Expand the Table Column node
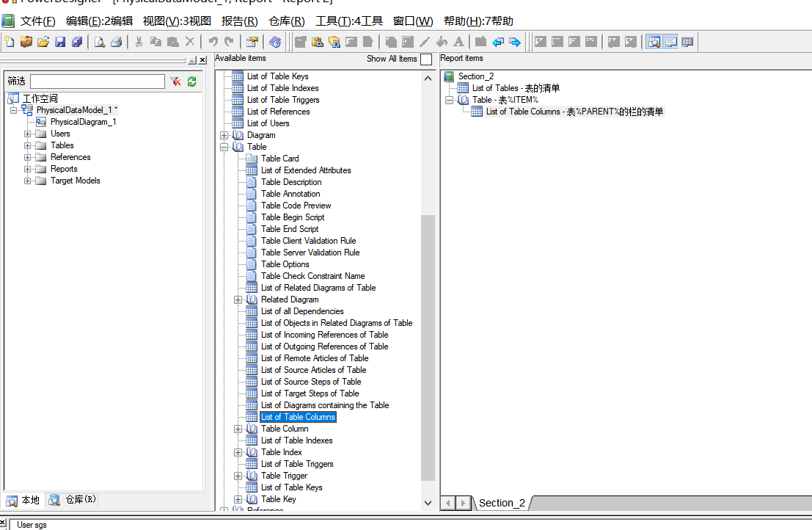Screen dimensions: 812x530 (238, 429)
